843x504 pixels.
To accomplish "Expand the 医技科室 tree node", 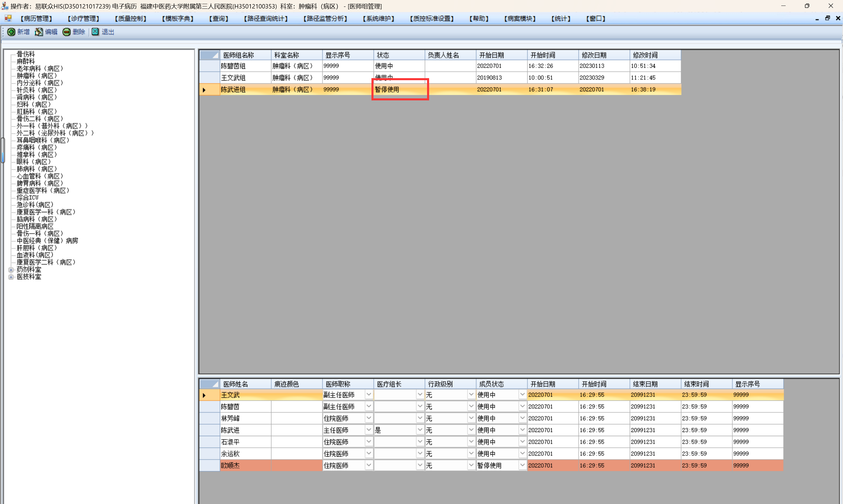I will point(11,277).
